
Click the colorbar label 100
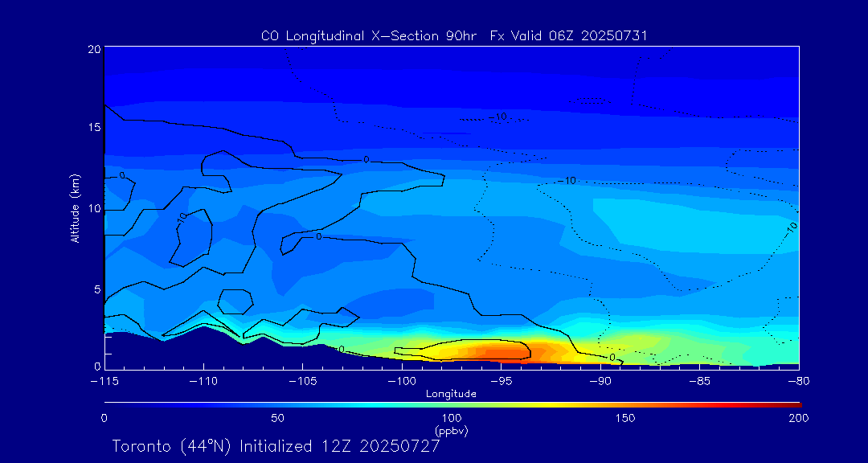(x=451, y=418)
